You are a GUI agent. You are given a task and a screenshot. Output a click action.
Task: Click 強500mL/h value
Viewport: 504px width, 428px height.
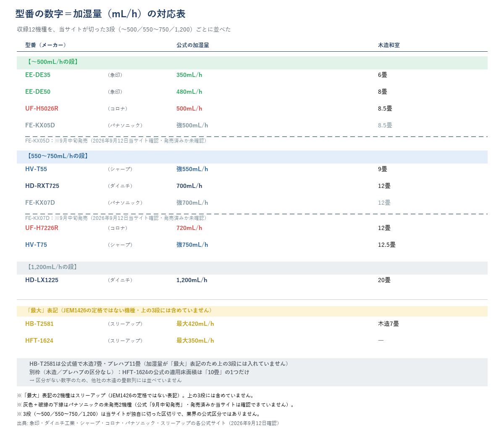click(192, 125)
